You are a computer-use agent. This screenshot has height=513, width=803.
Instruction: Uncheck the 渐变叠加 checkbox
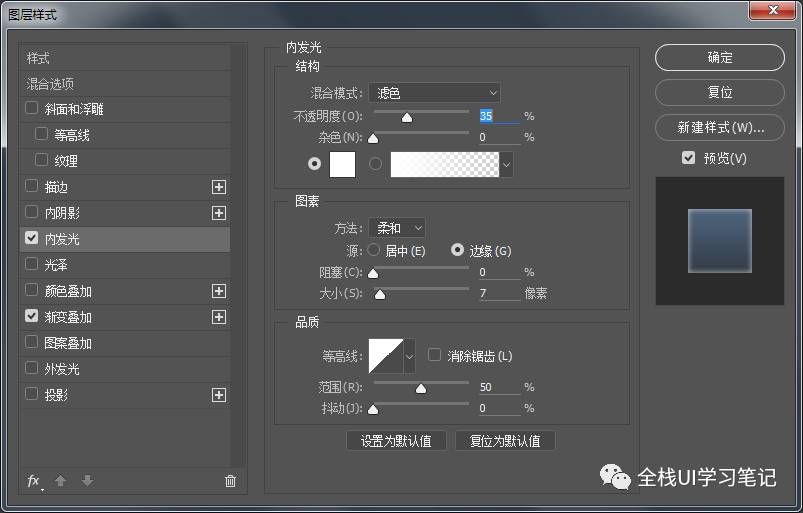(x=32, y=316)
